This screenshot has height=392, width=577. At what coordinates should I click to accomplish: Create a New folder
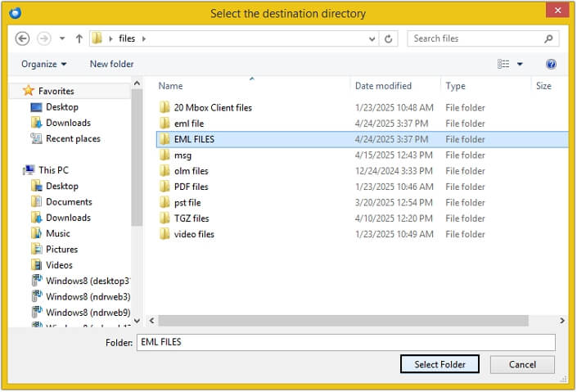[x=111, y=64]
